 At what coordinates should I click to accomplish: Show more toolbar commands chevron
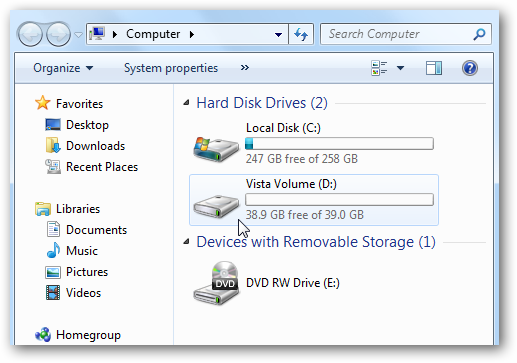point(245,68)
